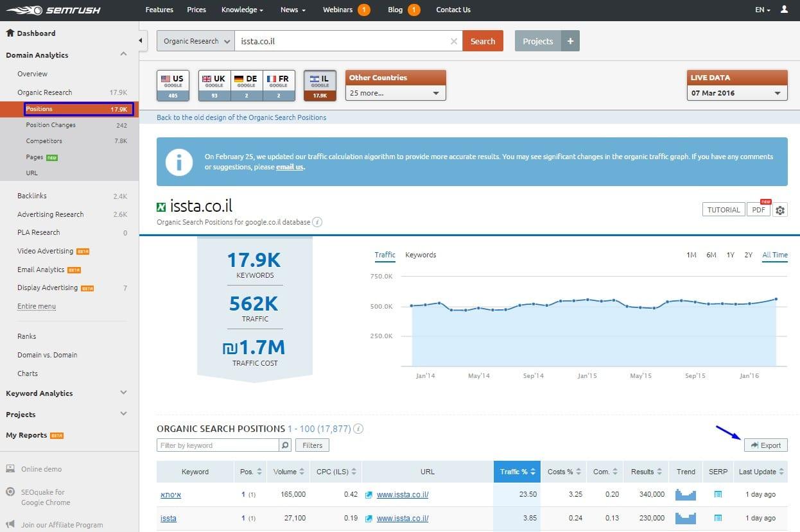
Task: Open Position Changes in sidebar
Action: [x=51, y=125]
